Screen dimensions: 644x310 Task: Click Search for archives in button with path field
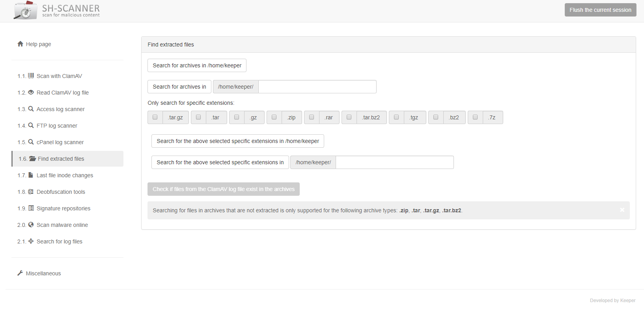tap(179, 87)
